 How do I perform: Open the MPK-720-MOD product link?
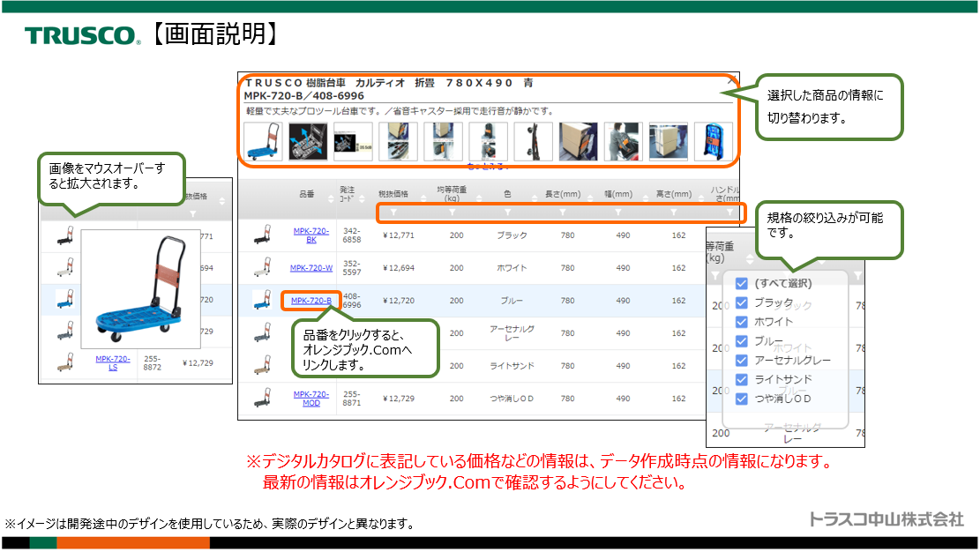pos(310,399)
